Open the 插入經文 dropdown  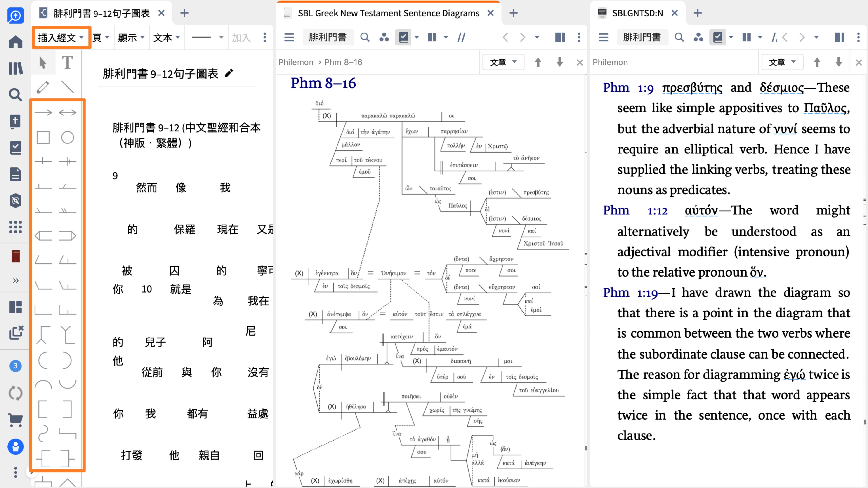61,37
